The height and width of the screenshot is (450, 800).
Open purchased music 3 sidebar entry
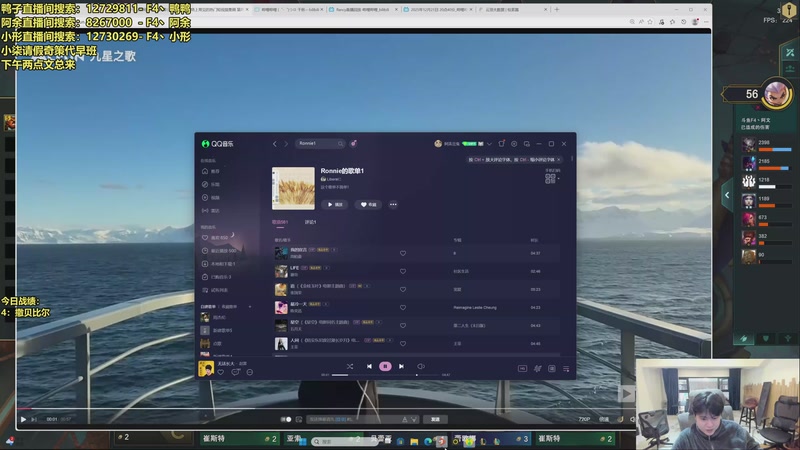[x=216, y=277]
